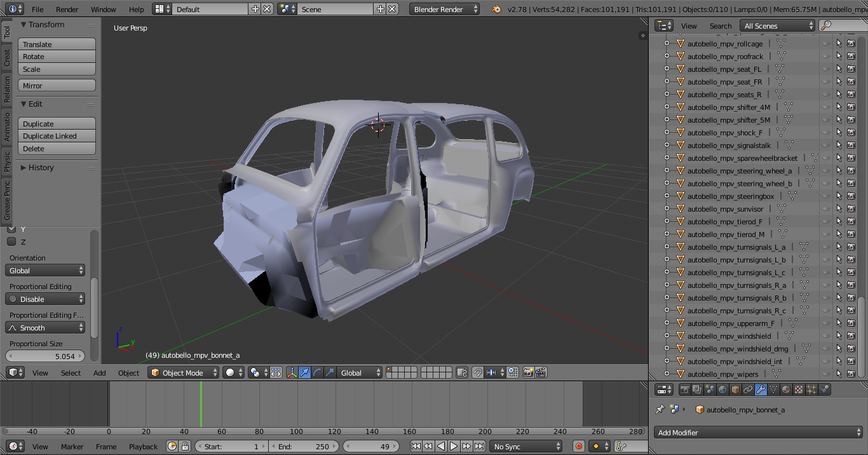868x455 pixels.
Task: Click the Blender logo icon in top bar
Action: point(496,10)
